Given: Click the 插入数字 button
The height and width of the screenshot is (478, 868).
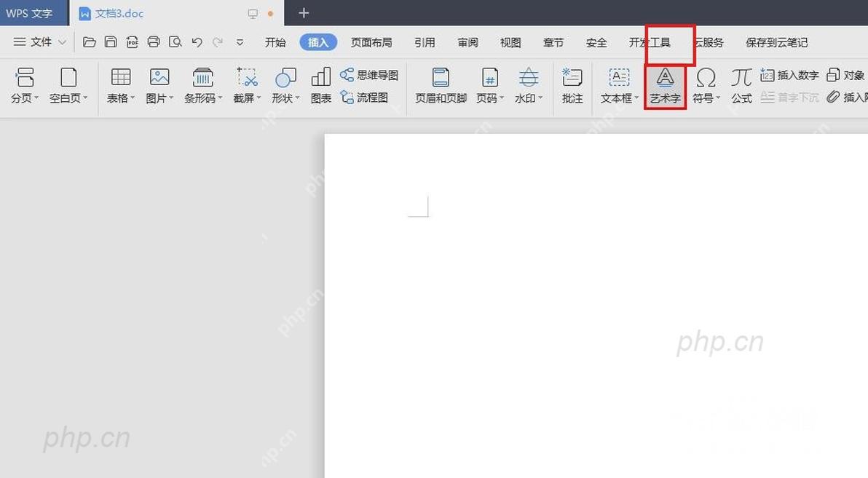Looking at the screenshot, I should click(789, 75).
